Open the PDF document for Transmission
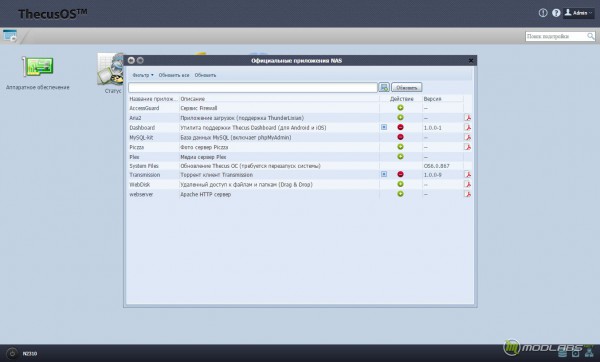600x362 pixels. point(467,174)
